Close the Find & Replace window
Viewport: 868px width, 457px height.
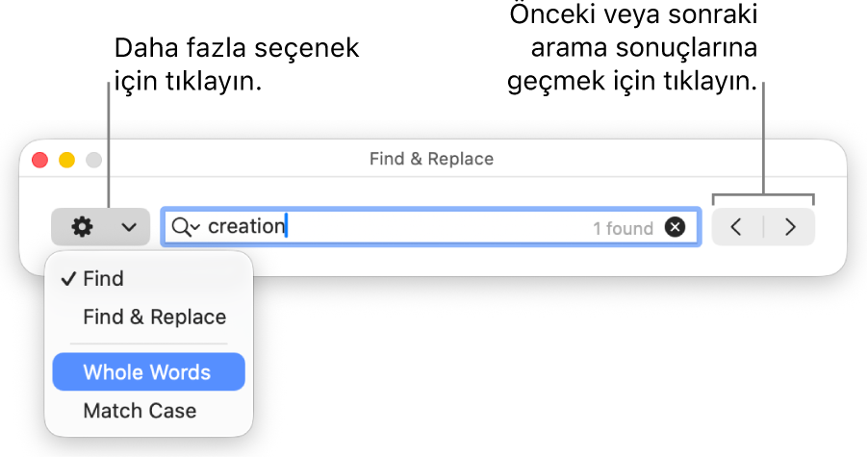coord(40,160)
